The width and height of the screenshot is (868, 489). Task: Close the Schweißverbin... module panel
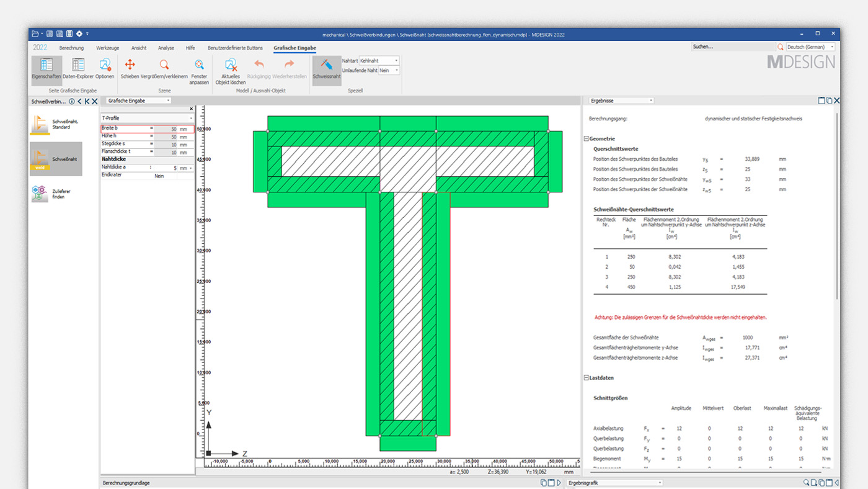coord(95,101)
